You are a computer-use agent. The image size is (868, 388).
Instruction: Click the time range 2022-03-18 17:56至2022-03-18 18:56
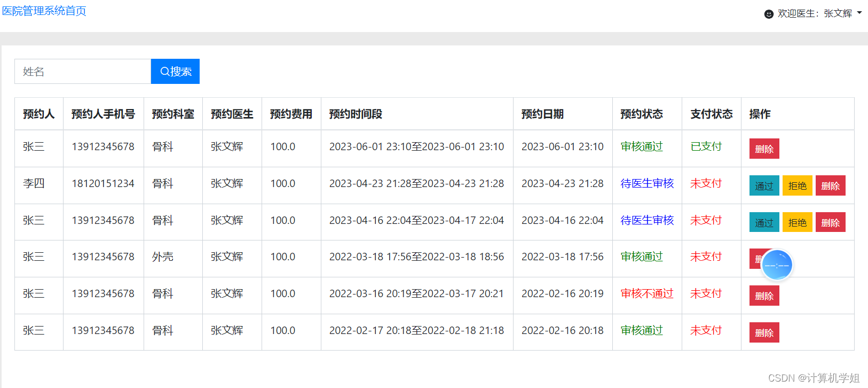416,257
